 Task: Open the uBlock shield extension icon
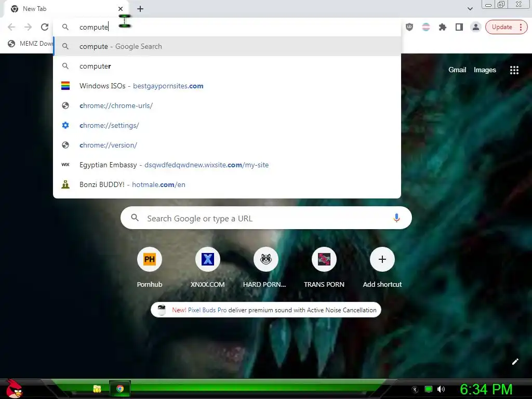pos(409,27)
